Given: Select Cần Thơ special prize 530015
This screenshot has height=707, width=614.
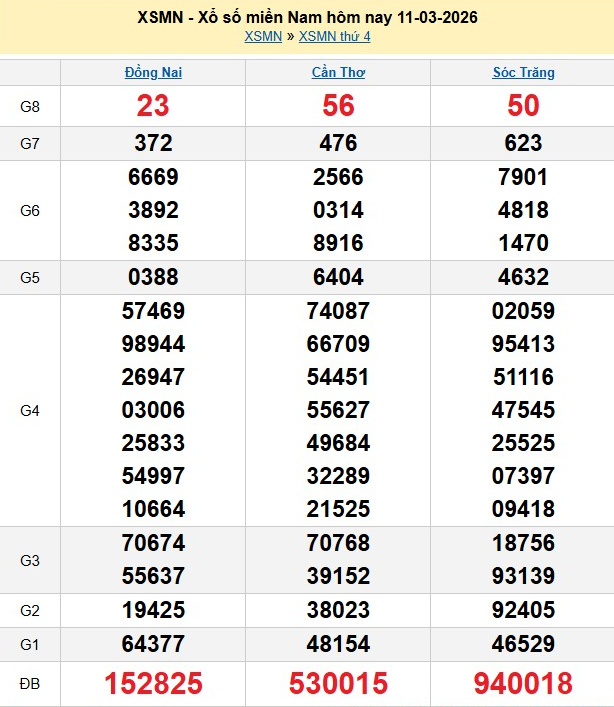Looking at the screenshot, I should [338, 684].
